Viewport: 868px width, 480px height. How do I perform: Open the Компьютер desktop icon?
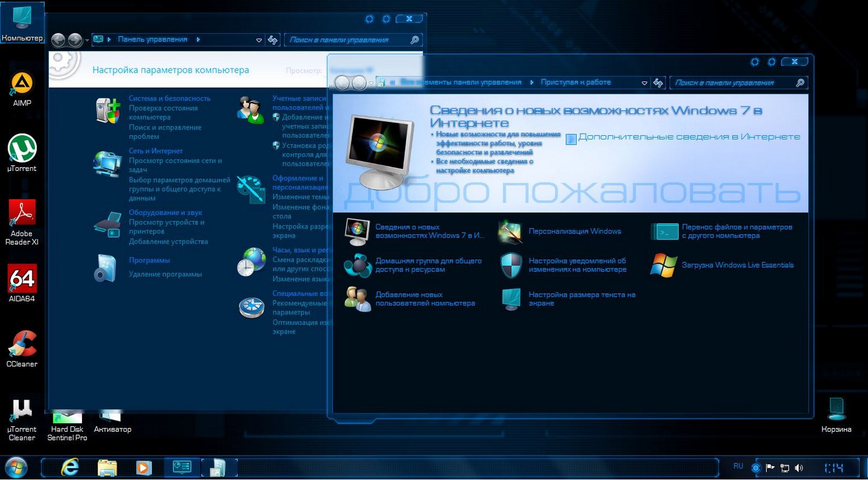click(x=22, y=22)
